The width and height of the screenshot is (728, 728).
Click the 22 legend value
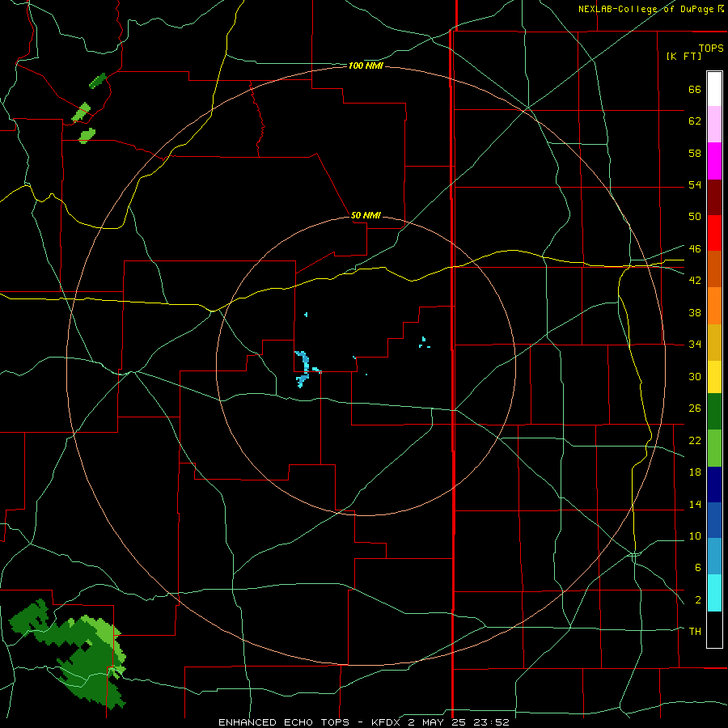click(695, 441)
